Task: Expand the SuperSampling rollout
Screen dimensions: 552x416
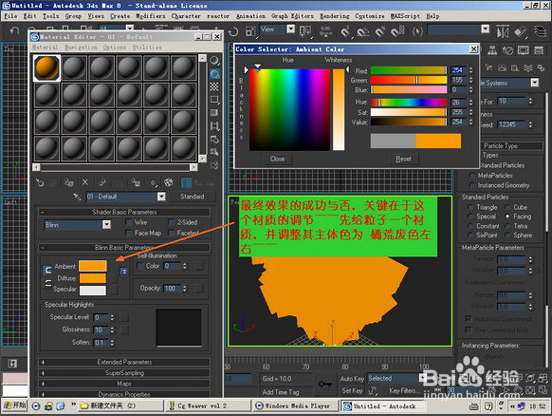Action: pyautogui.click(x=124, y=373)
